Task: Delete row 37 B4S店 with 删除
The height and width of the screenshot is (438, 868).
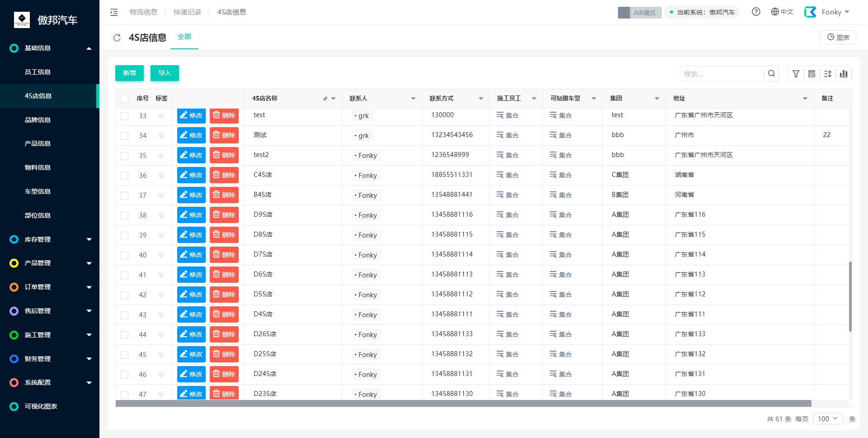Action: (224, 195)
